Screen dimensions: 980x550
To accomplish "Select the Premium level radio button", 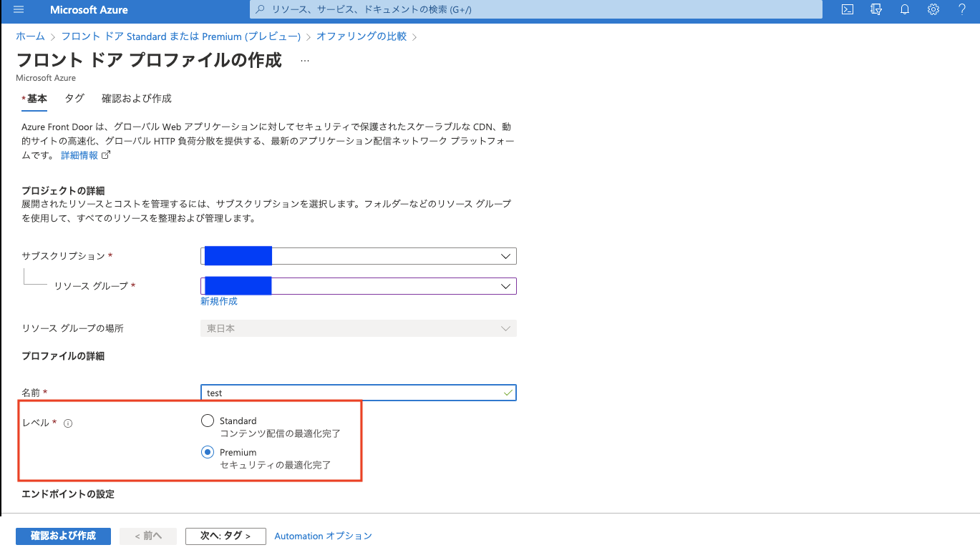I will click(x=208, y=452).
